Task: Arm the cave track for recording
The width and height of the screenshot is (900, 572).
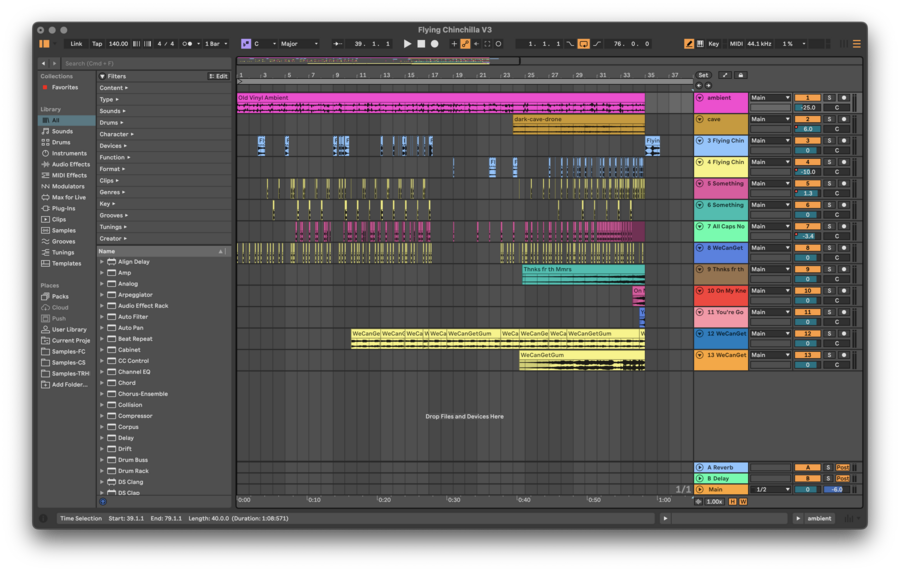Action: 843,119
